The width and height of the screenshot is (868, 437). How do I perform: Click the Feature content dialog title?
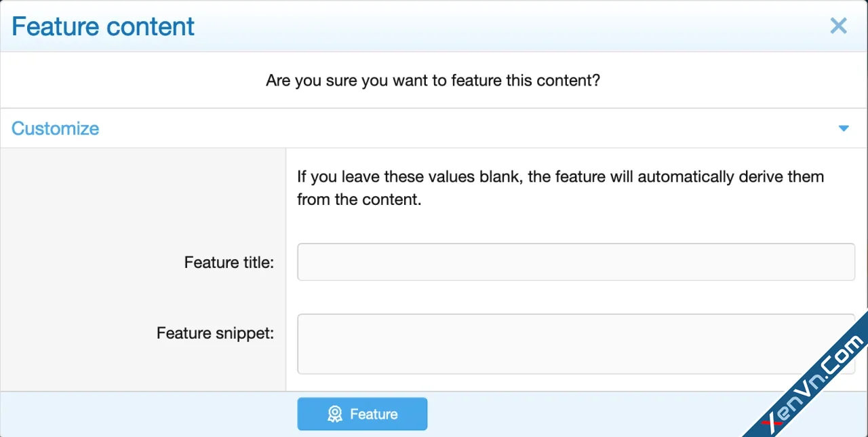(x=102, y=26)
